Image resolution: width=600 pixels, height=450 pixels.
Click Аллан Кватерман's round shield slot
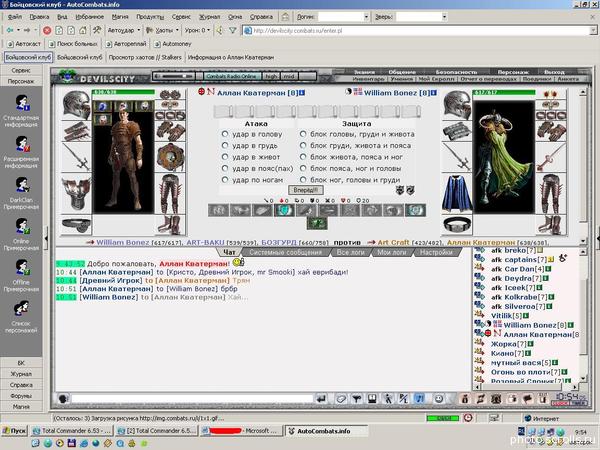click(170, 157)
